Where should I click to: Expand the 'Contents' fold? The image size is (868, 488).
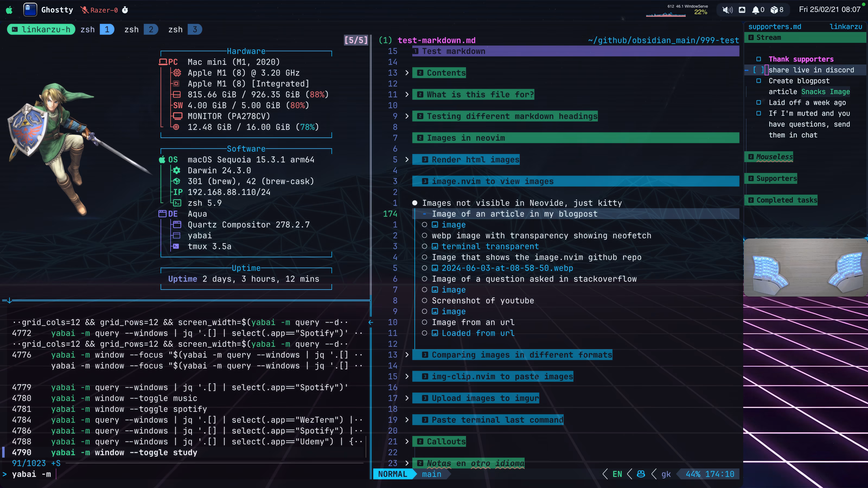[x=407, y=73]
